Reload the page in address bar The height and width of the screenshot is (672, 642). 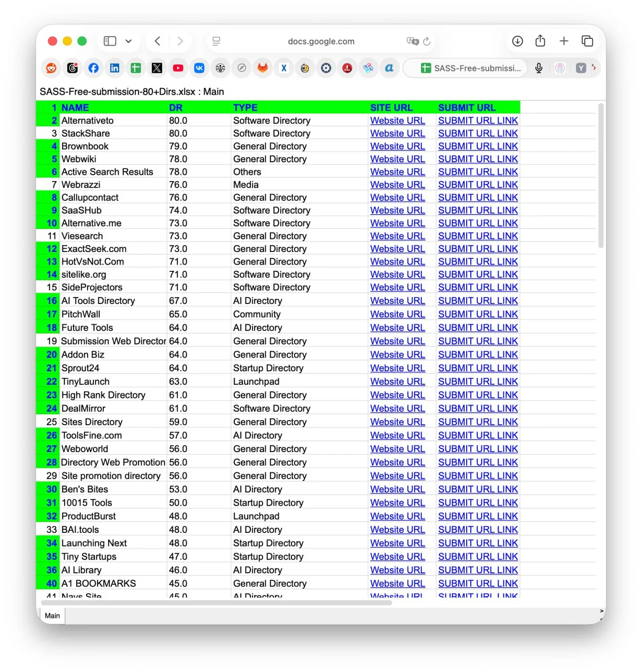click(427, 41)
